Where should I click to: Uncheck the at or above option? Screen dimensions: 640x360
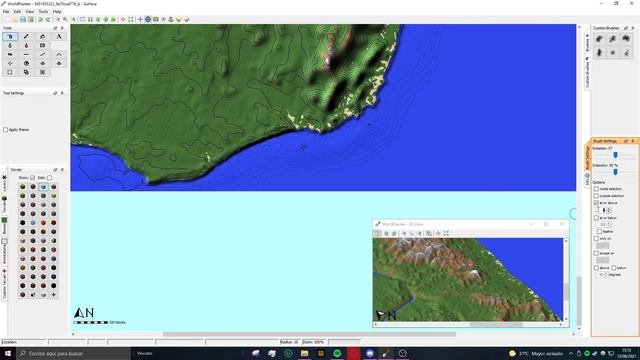coord(596,203)
